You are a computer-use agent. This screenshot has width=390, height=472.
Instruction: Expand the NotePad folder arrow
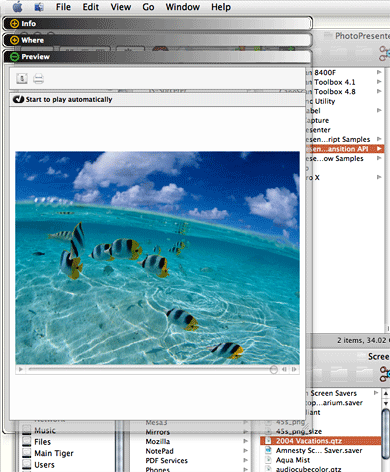pyautogui.click(x=245, y=451)
